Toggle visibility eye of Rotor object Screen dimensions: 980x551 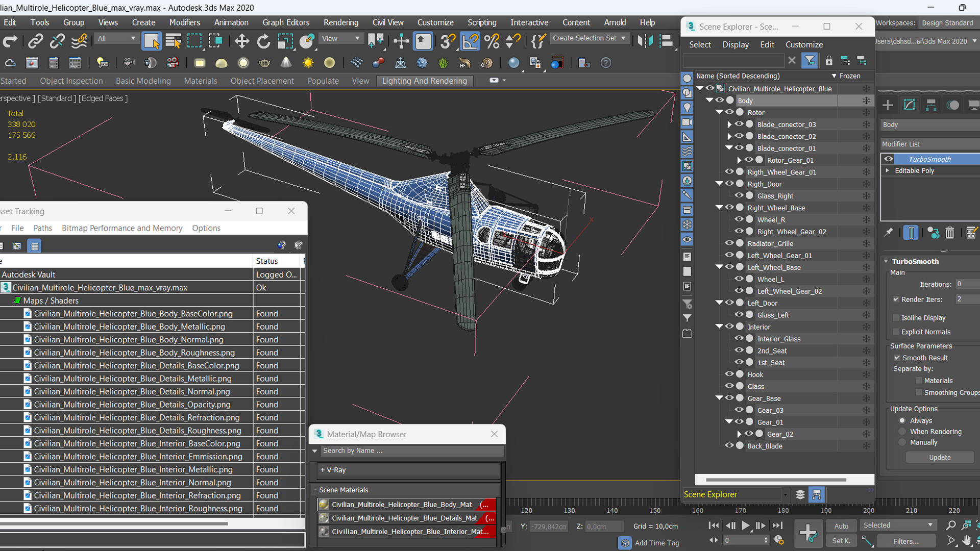pos(729,113)
